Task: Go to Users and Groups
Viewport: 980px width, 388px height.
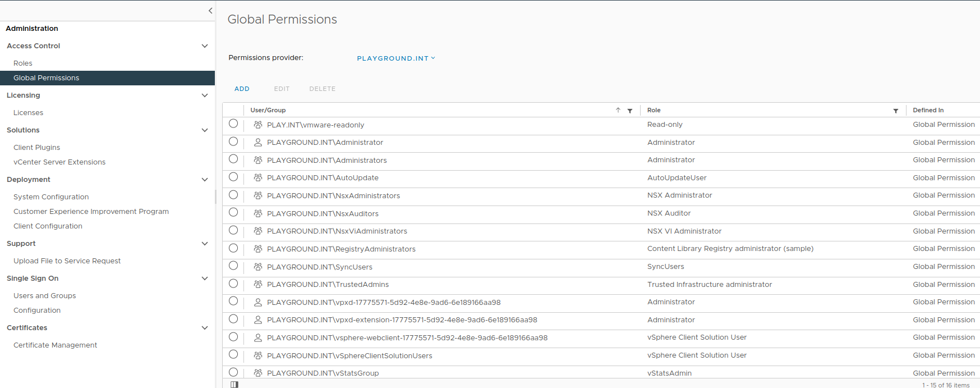Action: (x=45, y=296)
